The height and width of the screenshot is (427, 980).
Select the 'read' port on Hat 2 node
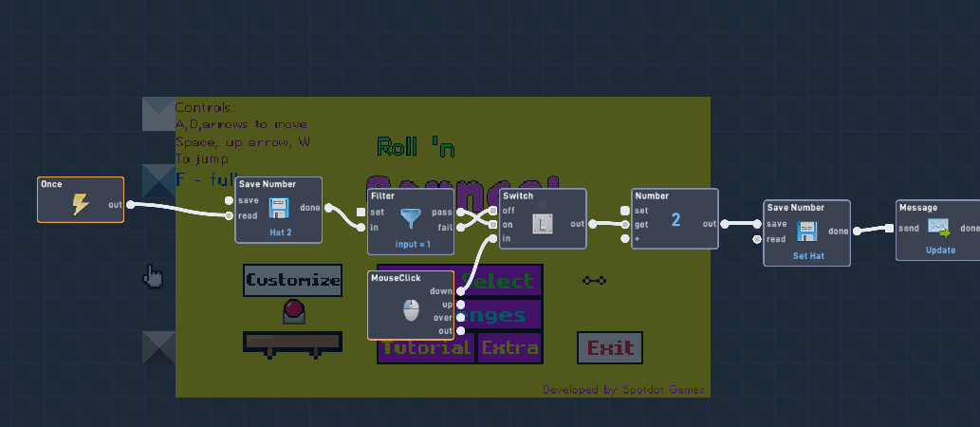point(230,215)
